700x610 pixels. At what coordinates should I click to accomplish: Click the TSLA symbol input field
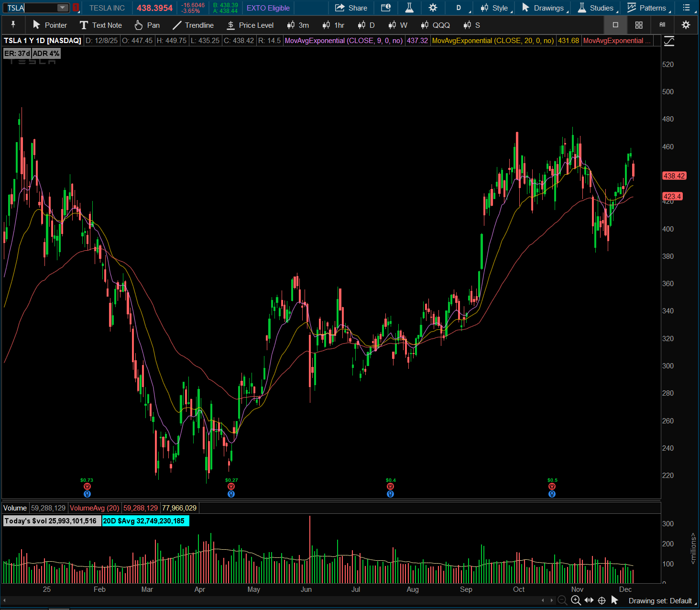[x=31, y=8]
